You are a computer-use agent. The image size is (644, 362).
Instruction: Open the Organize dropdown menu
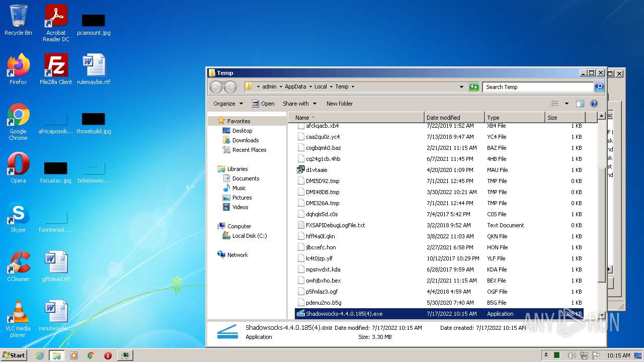click(x=228, y=104)
